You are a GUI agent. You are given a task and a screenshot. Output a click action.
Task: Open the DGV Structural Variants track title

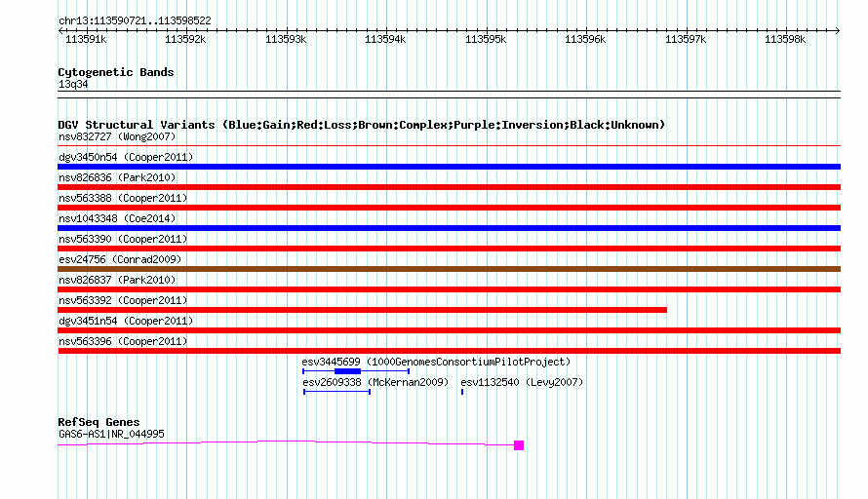click(x=362, y=125)
